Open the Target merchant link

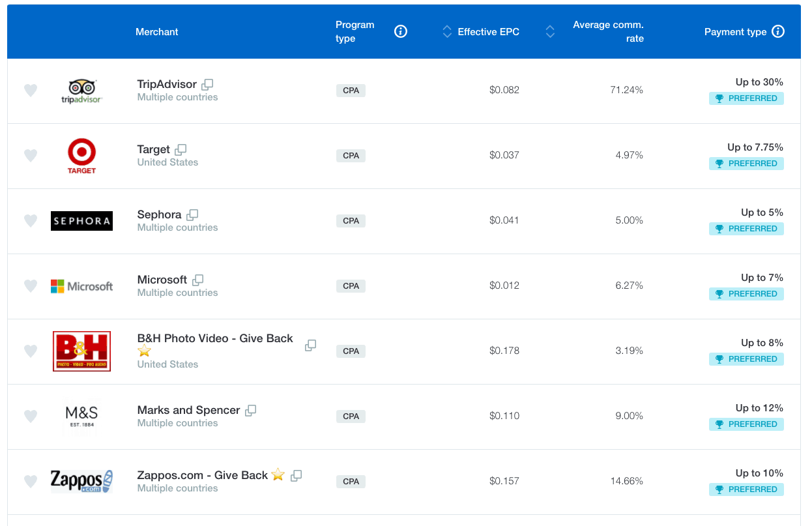(153, 149)
